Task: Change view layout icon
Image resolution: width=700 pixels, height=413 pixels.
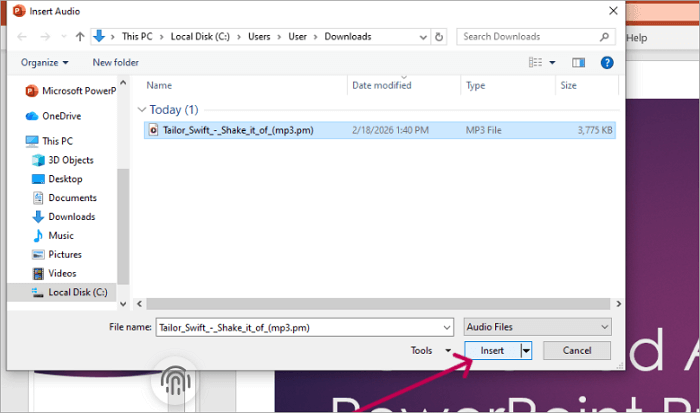Action: click(x=535, y=63)
